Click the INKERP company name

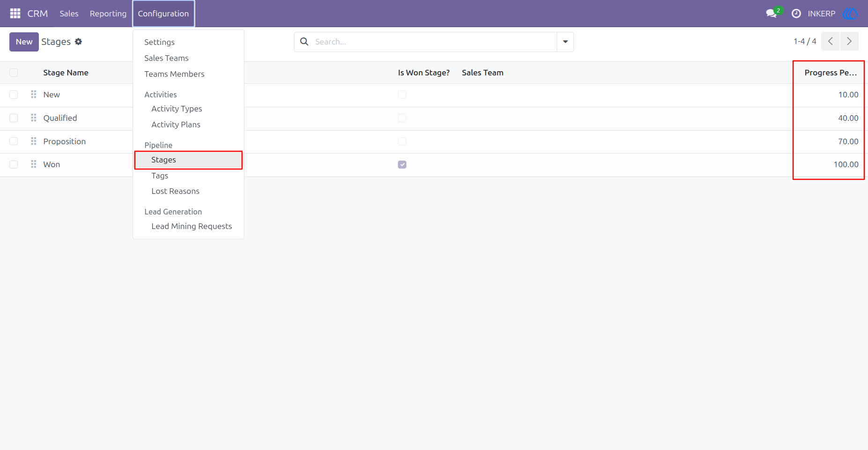[x=822, y=14]
